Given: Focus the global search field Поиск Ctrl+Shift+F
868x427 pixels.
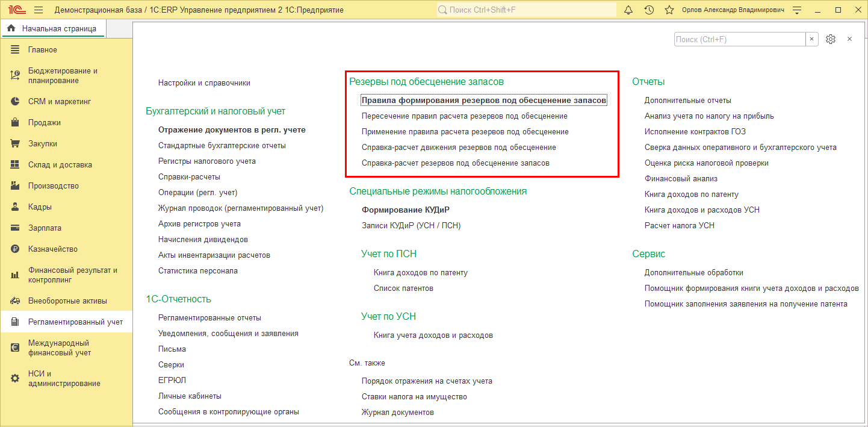Looking at the screenshot, I should pos(527,10).
